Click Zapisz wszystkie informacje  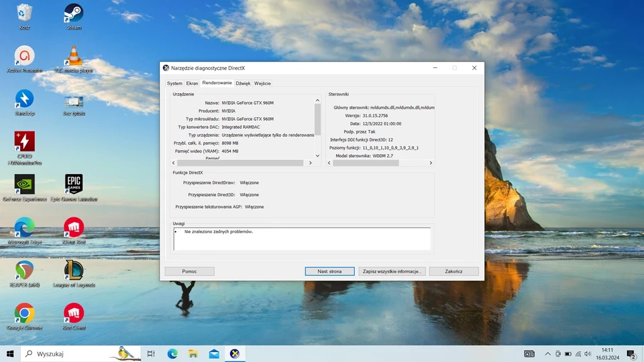(x=391, y=271)
